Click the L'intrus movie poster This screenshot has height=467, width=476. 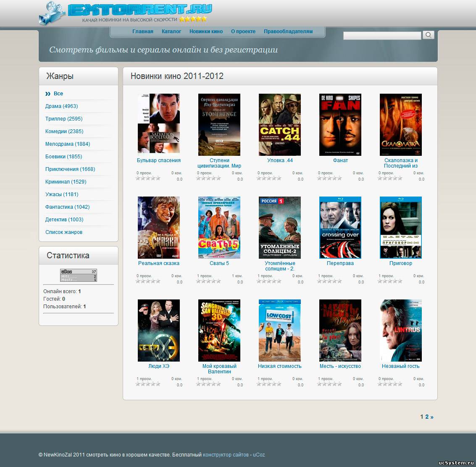point(401,330)
